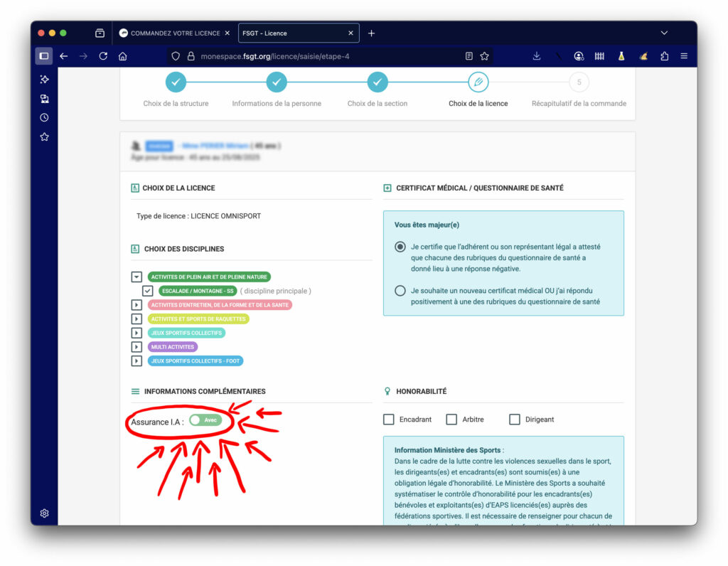The image size is (728, 566).
Task: Bookmark this page with the star icon
Action: (x=484, y=56)
